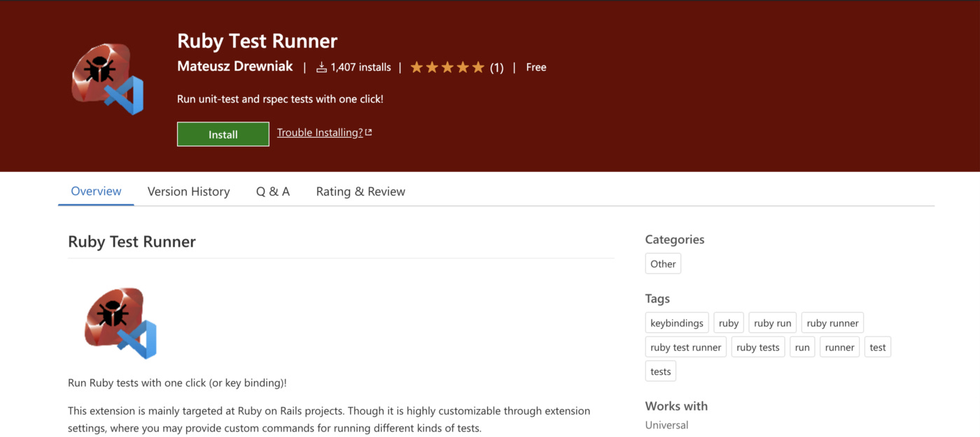Click the download installs icon
This screenshot has height=437, width=980.
pyautogui.click(x=322, y=67)
